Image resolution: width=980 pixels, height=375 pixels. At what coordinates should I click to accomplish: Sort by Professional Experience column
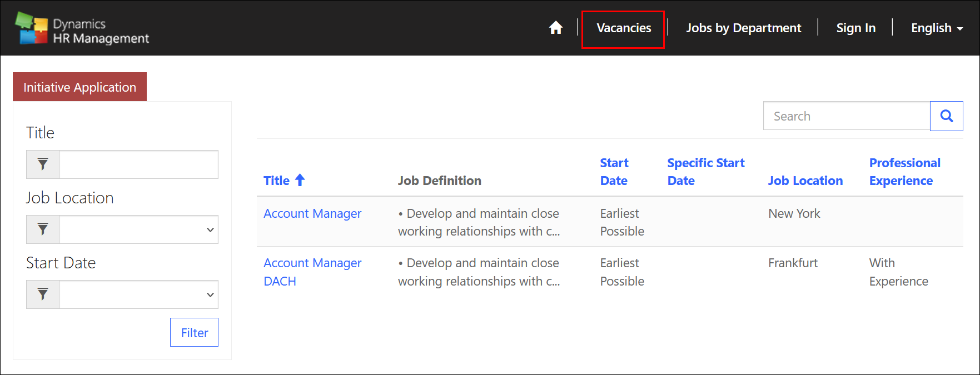tap(904, 172)
